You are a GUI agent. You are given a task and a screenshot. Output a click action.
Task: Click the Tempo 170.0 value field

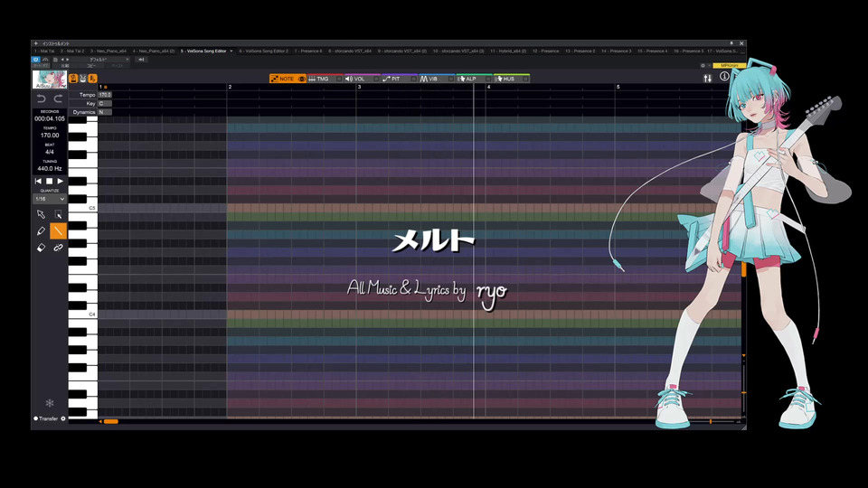pos(105,95)
